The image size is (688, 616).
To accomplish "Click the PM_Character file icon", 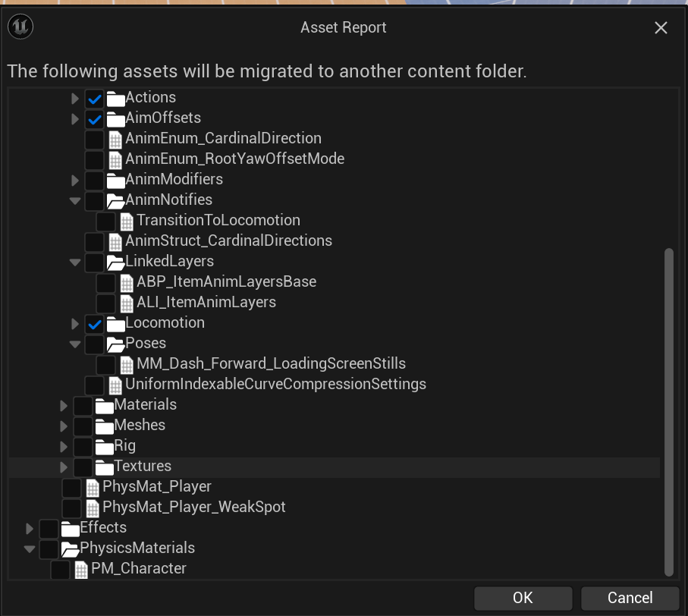I will pos(81,570).
